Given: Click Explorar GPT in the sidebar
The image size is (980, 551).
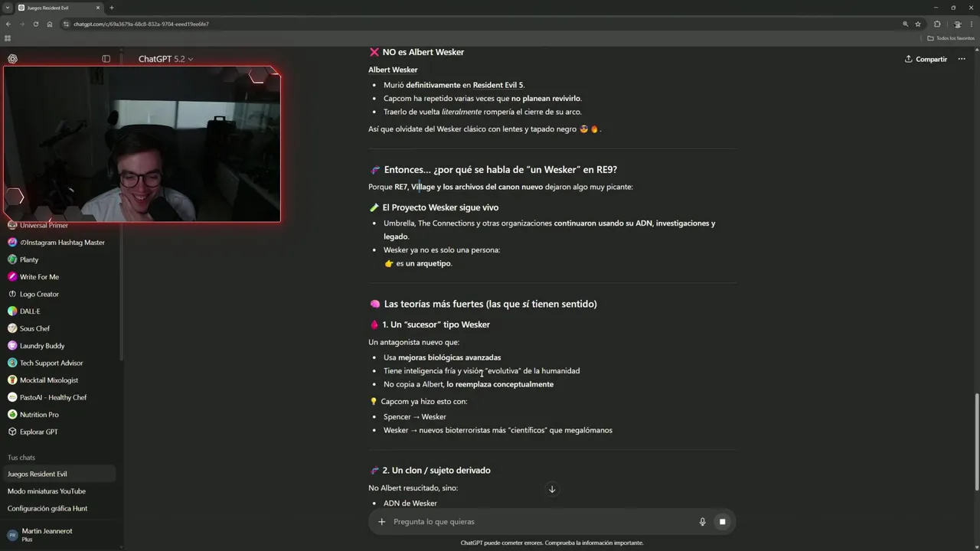Looking at the screenshot, I should click(61, 432).
